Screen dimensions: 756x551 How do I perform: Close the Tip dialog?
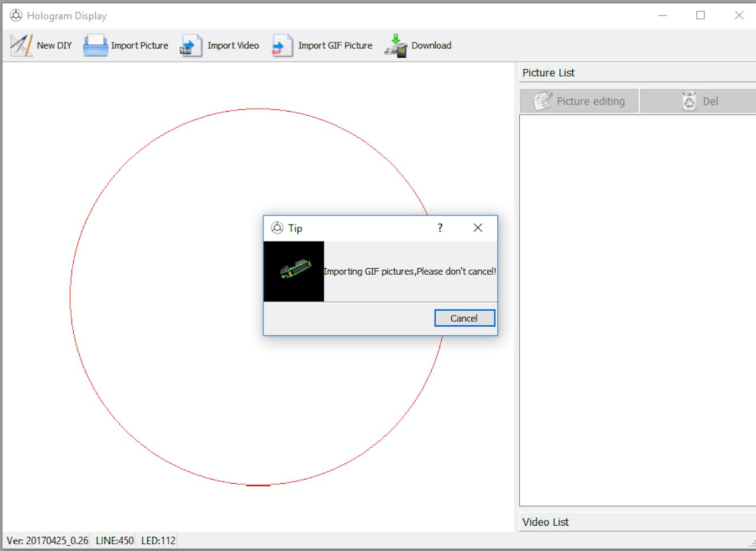[x=478, y=228]
